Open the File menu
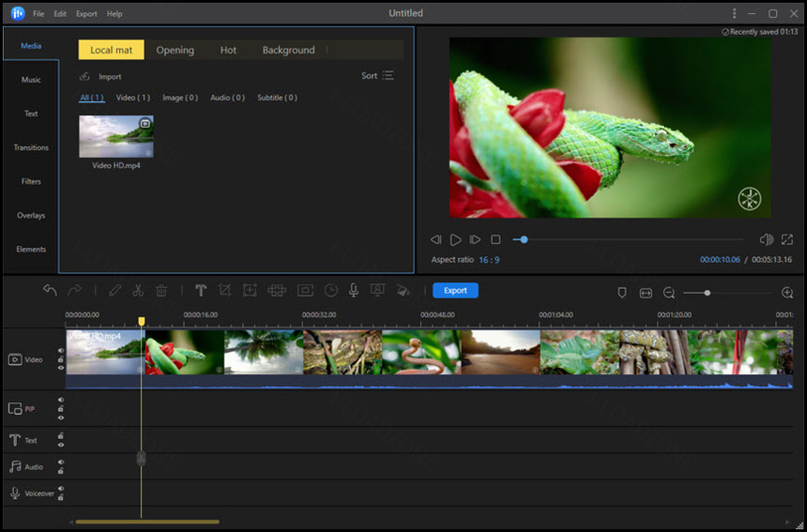 38,14
